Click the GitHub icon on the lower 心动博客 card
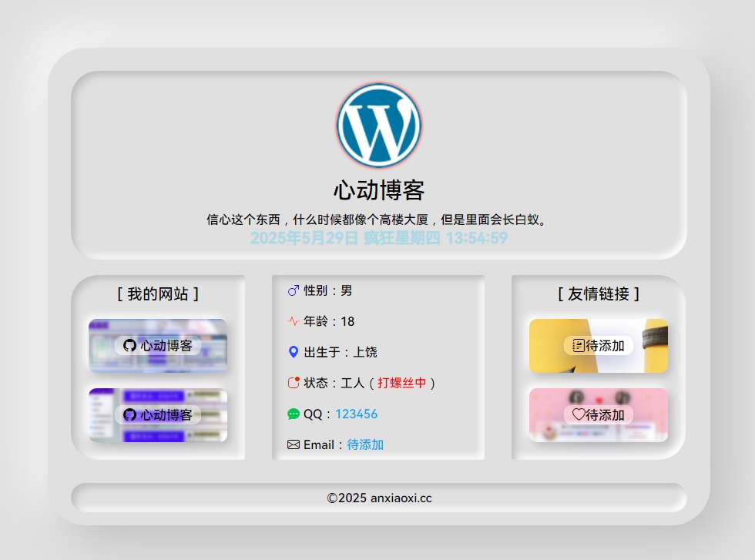 (129, 414)
